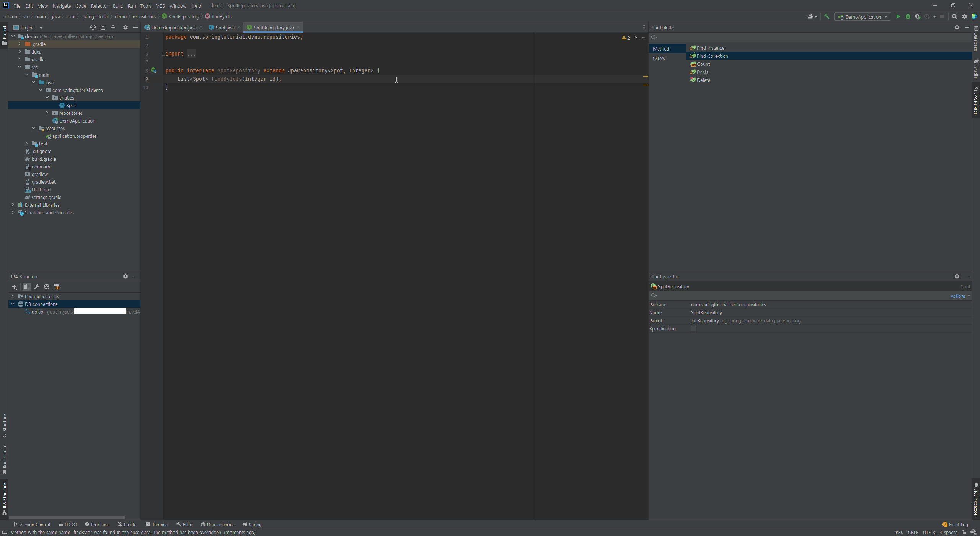This screenshot has height=536, width=980.
Task: Start debugging with the bug icon
Action: click(x=908, y=17)
